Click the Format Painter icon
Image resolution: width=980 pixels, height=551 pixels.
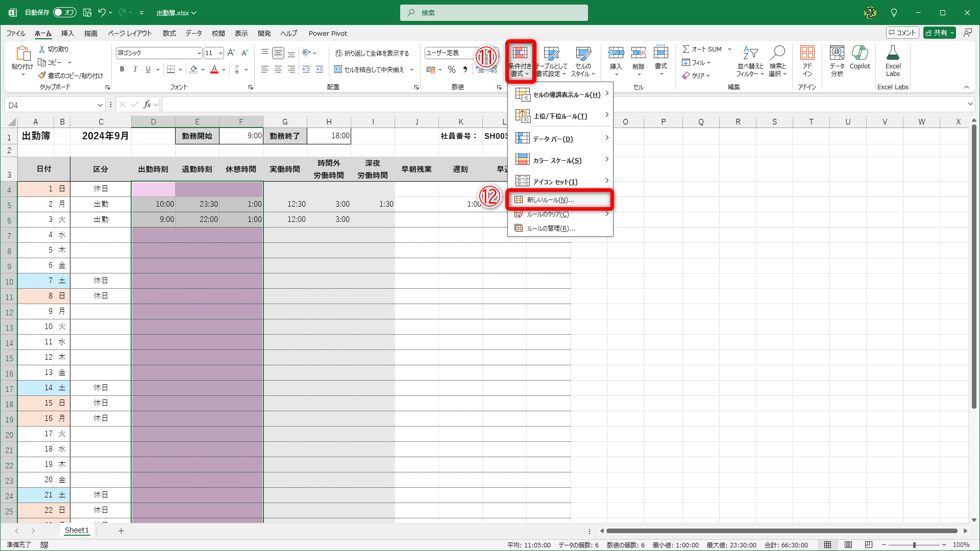tap(42, 76)
